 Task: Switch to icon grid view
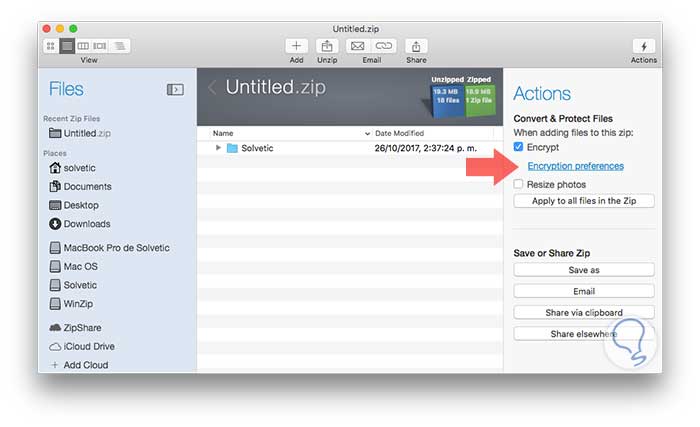pos(50,46)
